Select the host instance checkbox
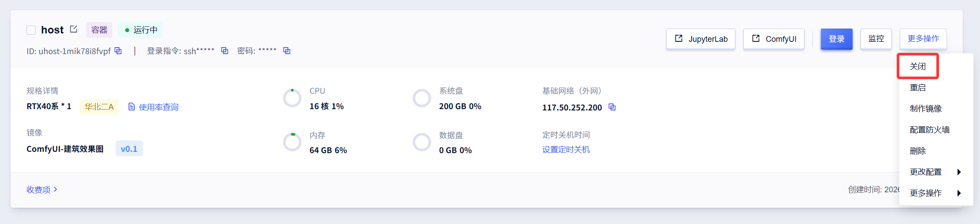Image resolution: width=980 pixels, height=224 pixels. [x=31, y=30]
